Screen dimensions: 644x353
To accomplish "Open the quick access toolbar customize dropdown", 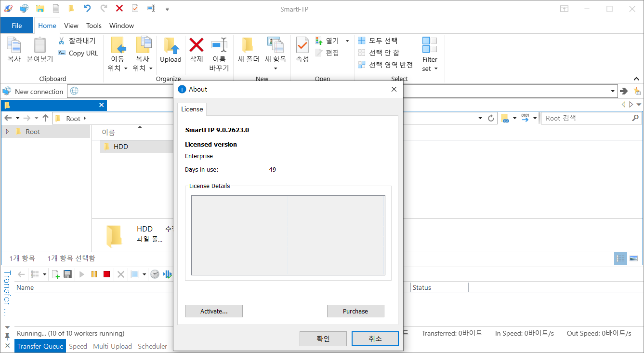I will [167, 9].
